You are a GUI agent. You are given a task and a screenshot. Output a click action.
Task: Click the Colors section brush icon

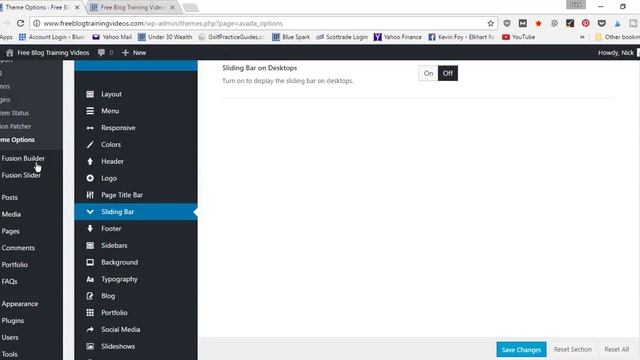(90, 144)
